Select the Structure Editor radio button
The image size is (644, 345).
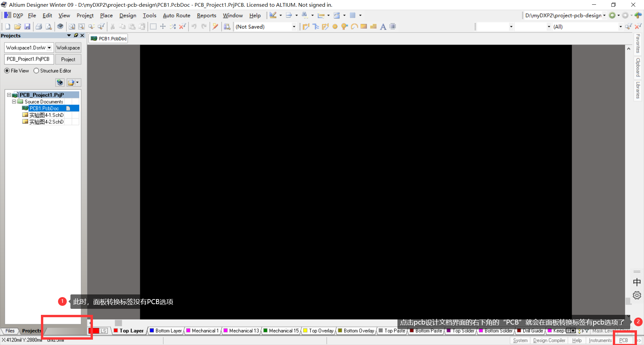[36, 71]
